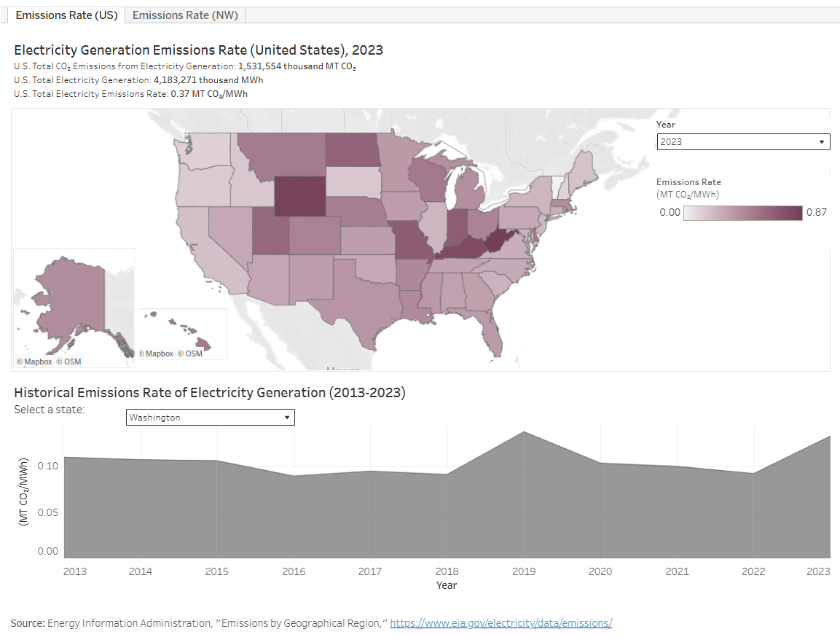Open the EIA emissions data link
Screen dimensions: 840x637
[x=501, y=623]
